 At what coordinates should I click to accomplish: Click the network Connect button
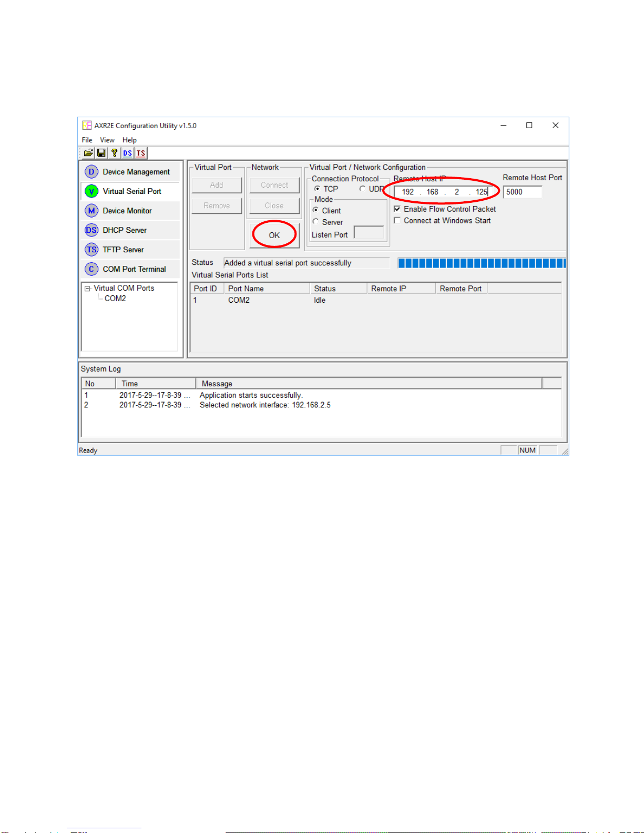pyautogui.click(x=274, y=185)
